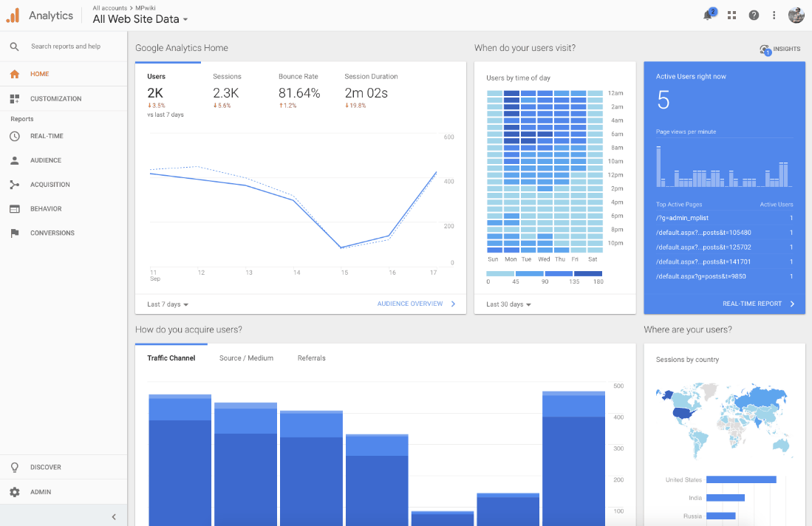This screenshot has height=526, width=812.
Task: Click the Customization dashboard icon
Action: [15, 99]
